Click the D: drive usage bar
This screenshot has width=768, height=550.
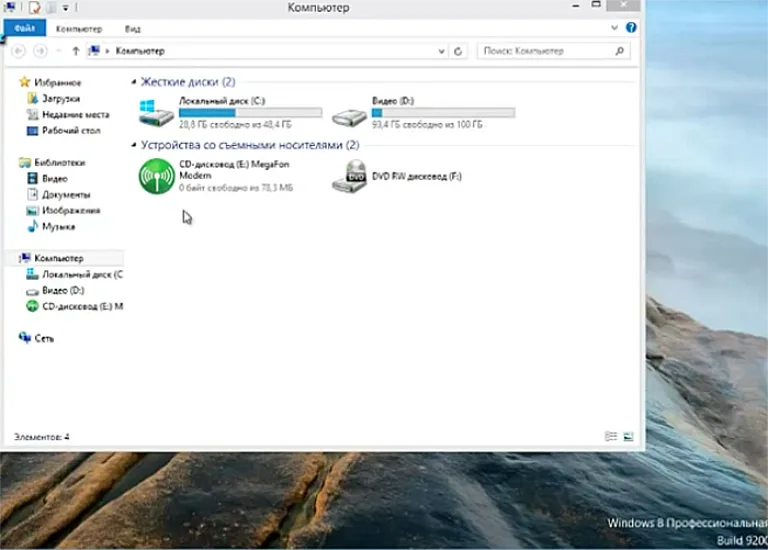point(443,113)
